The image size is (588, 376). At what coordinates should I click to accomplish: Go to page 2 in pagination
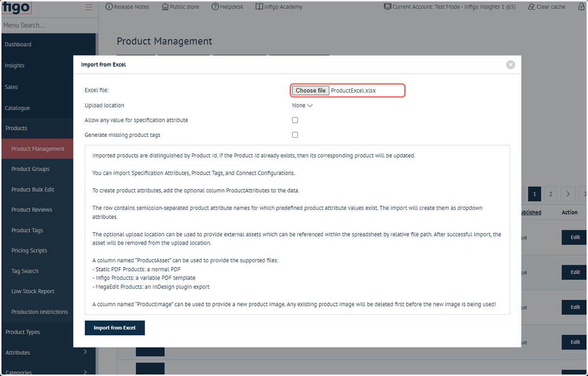[550, 194]
